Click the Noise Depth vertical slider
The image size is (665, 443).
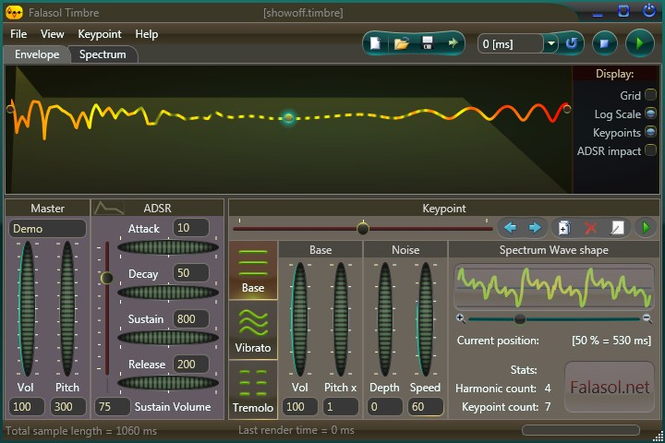pyautogui.click(x=385, y=319)
